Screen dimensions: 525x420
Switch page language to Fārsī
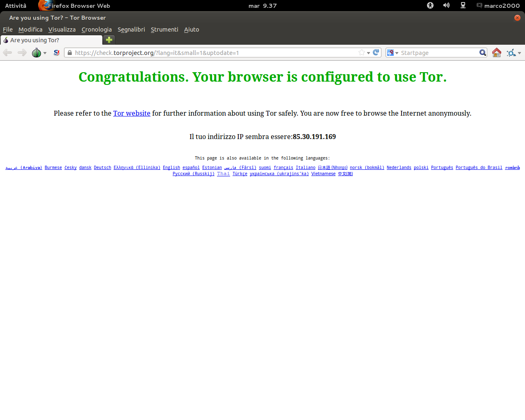pos(240,167)
